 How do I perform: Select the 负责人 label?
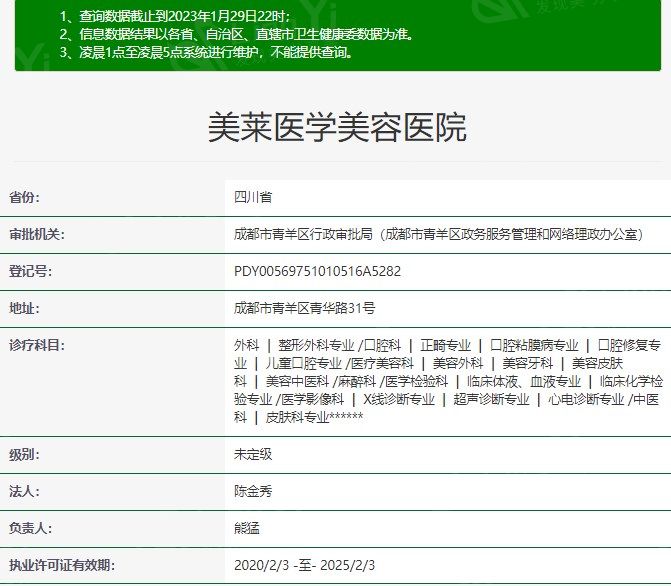(x=30, y=528)
